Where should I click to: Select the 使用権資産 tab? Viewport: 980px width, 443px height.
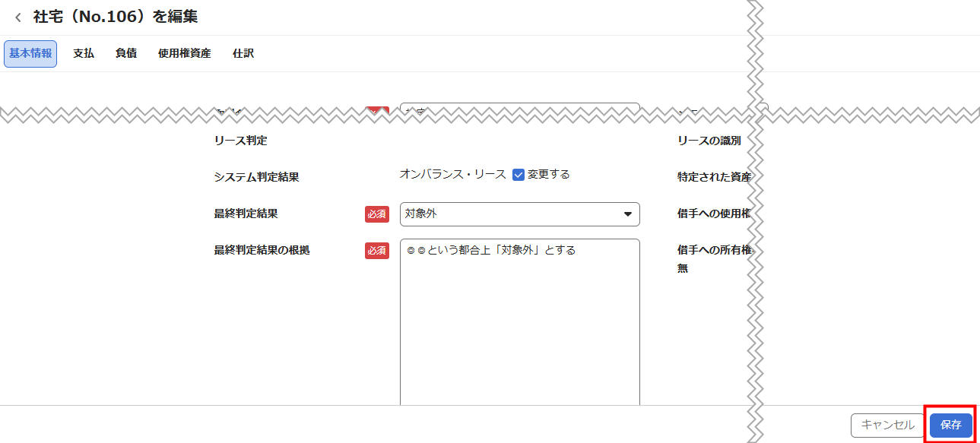click(184, 54)
